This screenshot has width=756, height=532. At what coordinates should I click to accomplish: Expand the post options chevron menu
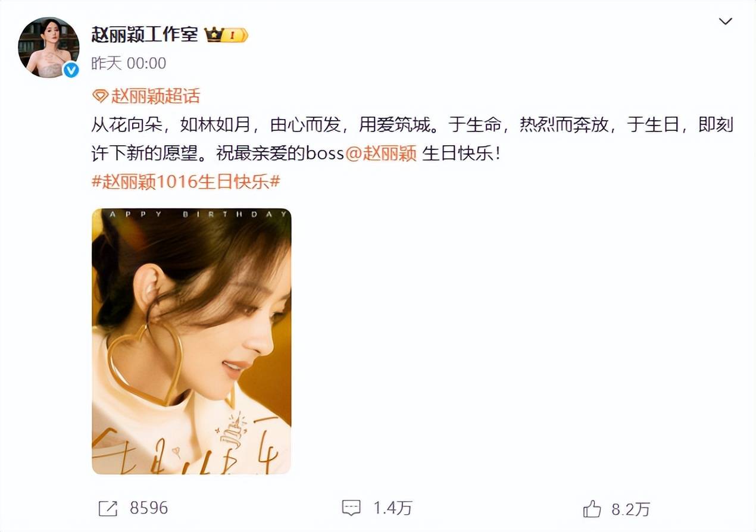[x=725, y=22]
